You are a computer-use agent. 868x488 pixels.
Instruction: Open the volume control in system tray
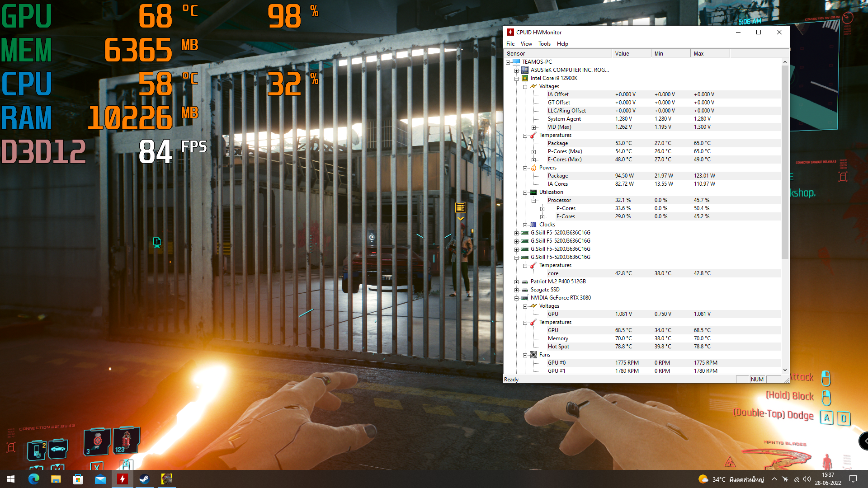point(807,479)
